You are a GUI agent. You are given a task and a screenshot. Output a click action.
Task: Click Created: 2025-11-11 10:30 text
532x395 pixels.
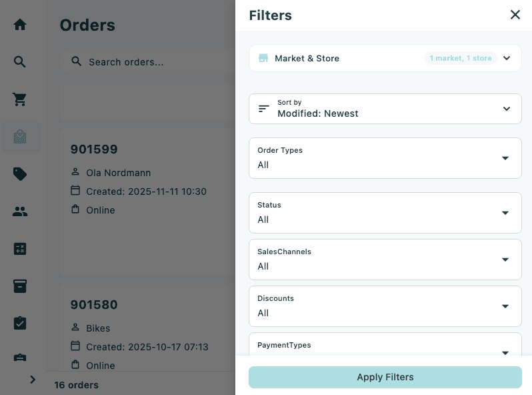(146, 191)
